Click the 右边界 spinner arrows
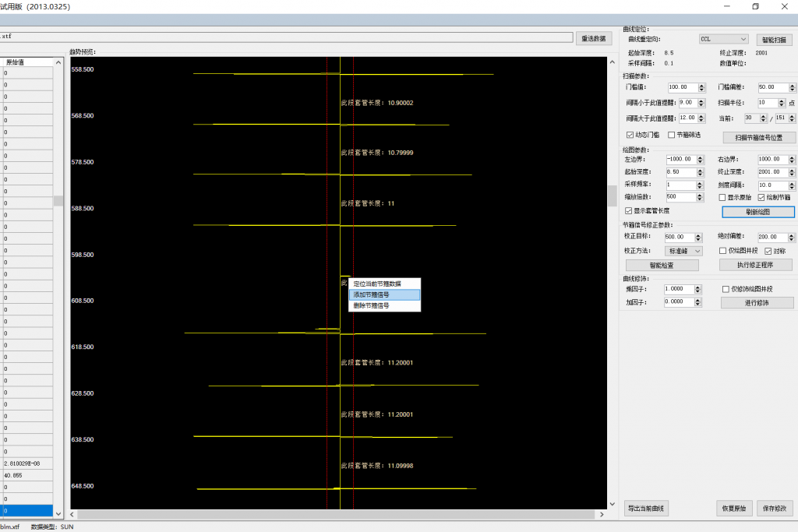Image resolution: width=798 pixels, height=532 pixels. coord(792,159)
